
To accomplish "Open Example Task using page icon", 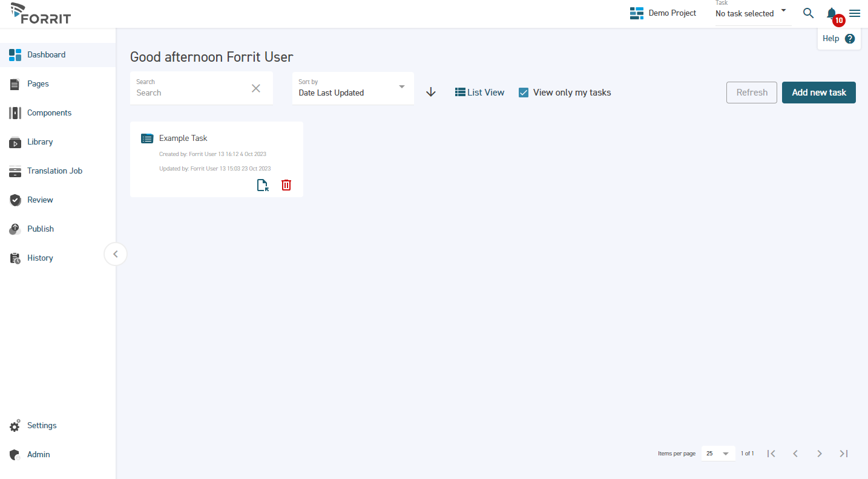I will pyautogui.click(x=263, y=185).
